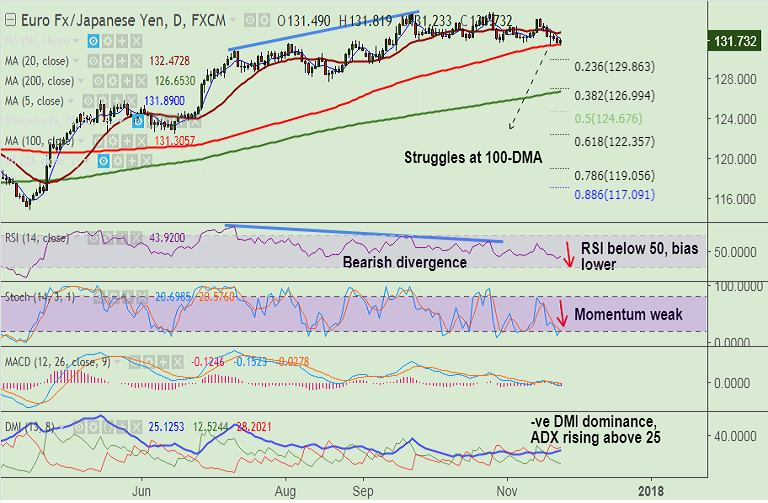Click plus icon of BB (20, close, 2)
Image resolution: width=768 pixels, height=503 pixels.
(132, 161)
